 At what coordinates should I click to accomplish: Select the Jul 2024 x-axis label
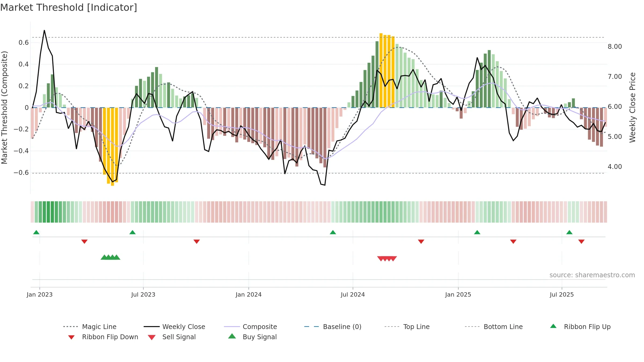(x=353, y=294)
